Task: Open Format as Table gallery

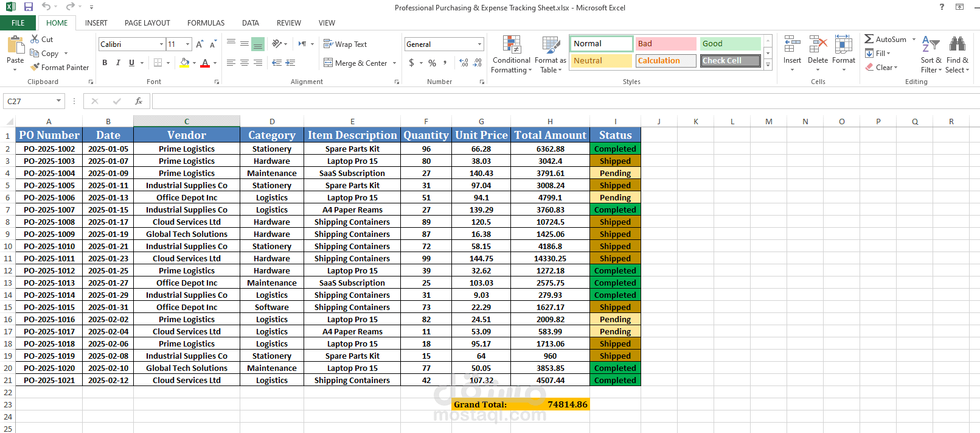Action: tap(551, 54)
